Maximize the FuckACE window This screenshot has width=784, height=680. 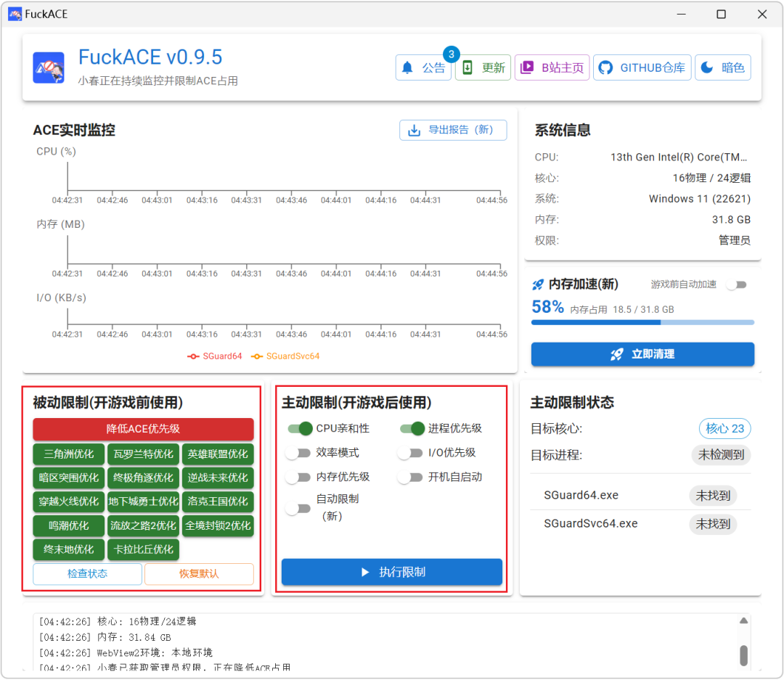[x=721, y=14]
